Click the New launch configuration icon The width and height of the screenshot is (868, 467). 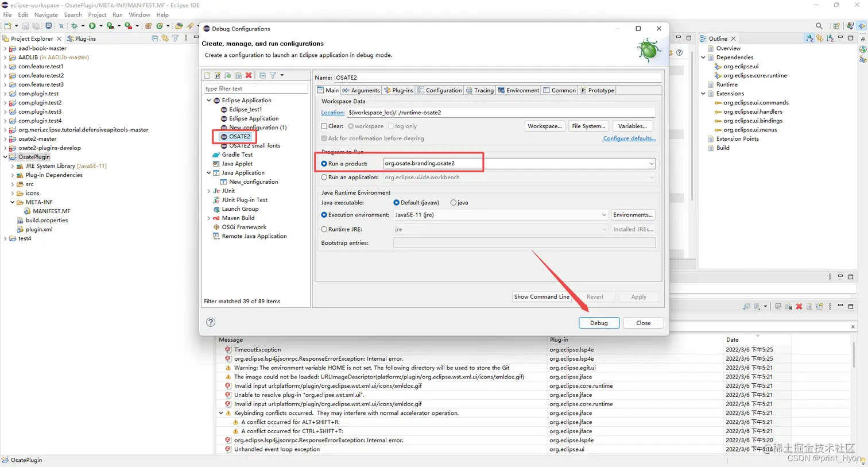(x=207, y=75)
